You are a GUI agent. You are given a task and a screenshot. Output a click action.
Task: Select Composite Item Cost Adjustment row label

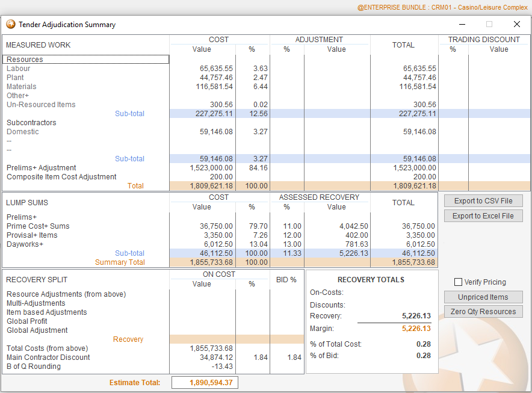coord(61,177)
